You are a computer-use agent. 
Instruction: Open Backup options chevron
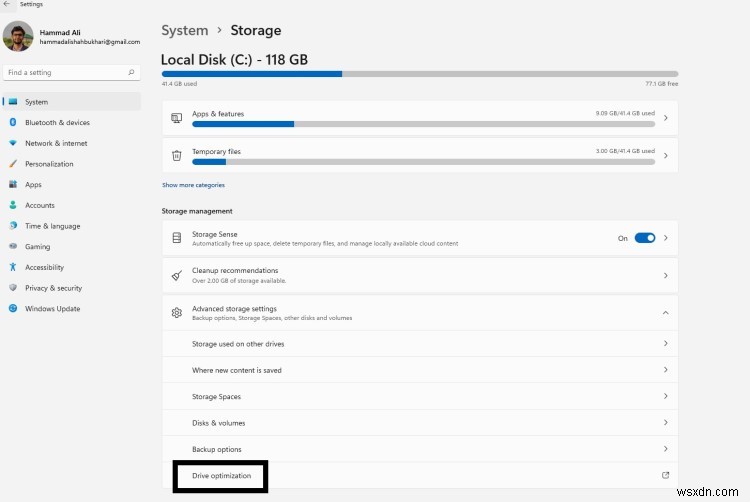tap(665, 448)
